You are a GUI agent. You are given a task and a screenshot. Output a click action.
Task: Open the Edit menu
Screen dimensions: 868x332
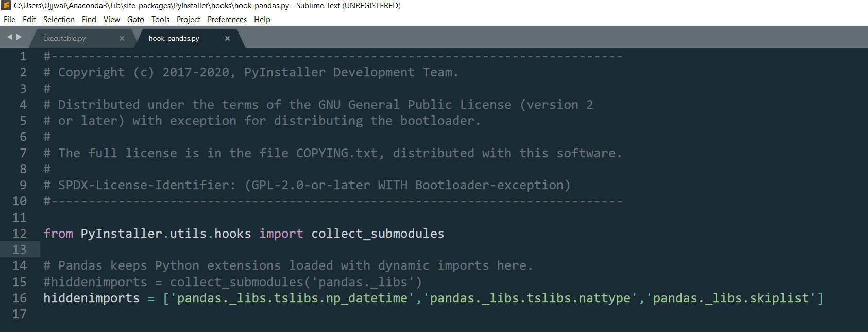(x=29, y=20)
